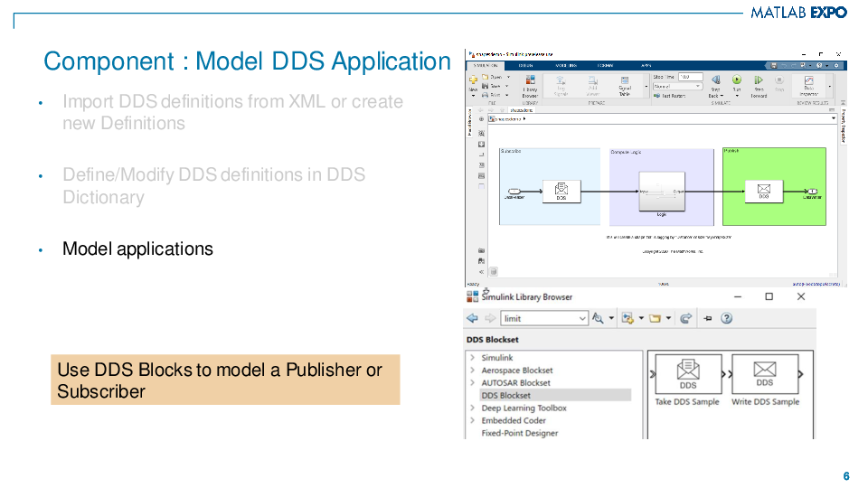Expand the Deep Learning Toolbox node
The width and height of the screenshot is (868, 488).
click(x=472, y=408)
